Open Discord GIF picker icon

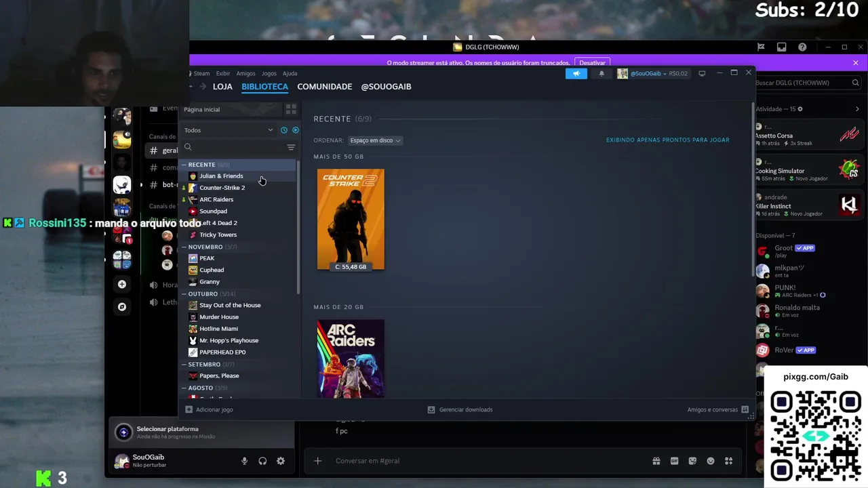click(674, 461)
